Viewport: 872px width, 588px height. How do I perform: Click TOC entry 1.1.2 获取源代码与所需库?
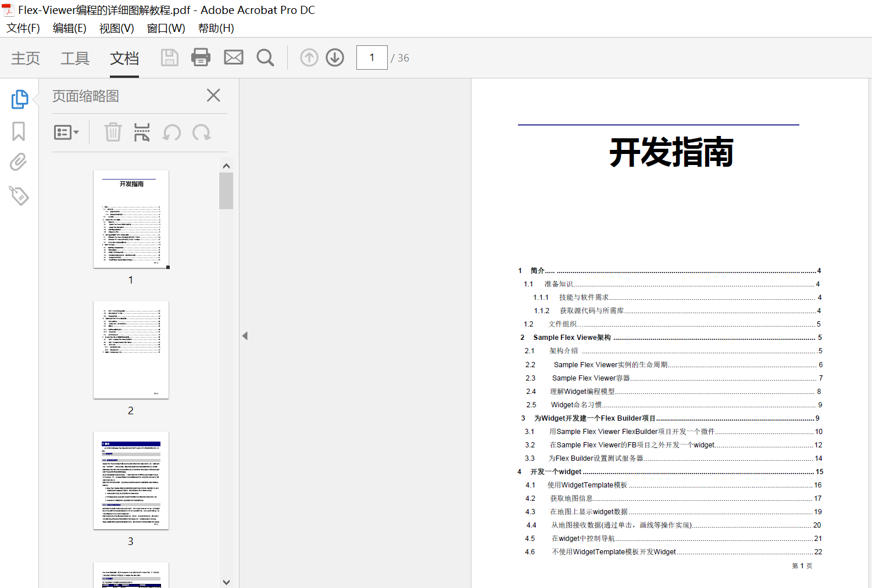(x=677, y=311)
